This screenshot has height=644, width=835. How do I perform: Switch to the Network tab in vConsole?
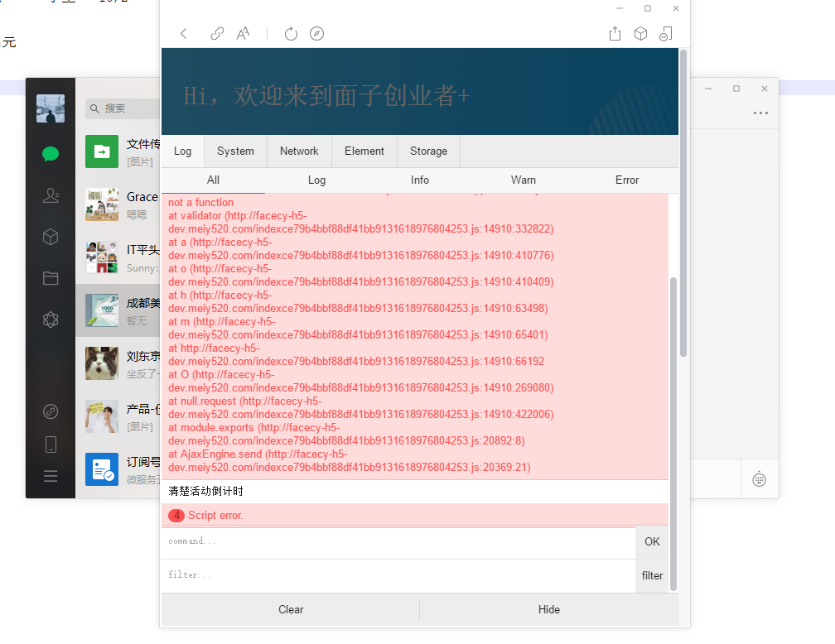[x=299, y=151]
